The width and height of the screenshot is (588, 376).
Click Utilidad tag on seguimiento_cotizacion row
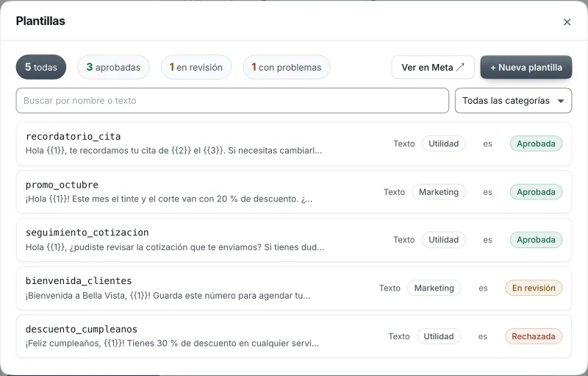(x=444, y=240)
